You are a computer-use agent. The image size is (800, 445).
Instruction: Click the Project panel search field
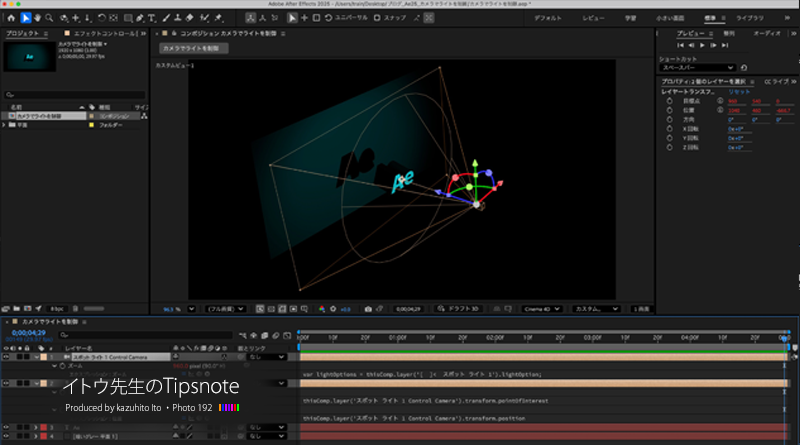pos(75,95)
